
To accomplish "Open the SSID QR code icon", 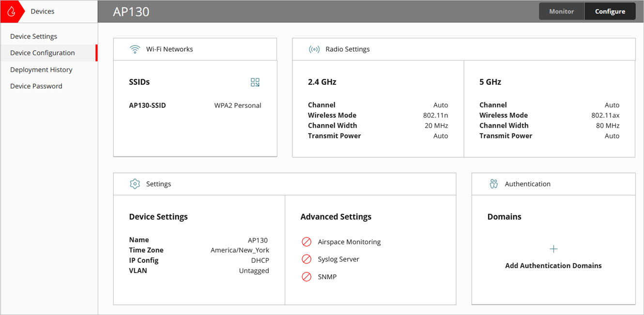I will [255, 82].
